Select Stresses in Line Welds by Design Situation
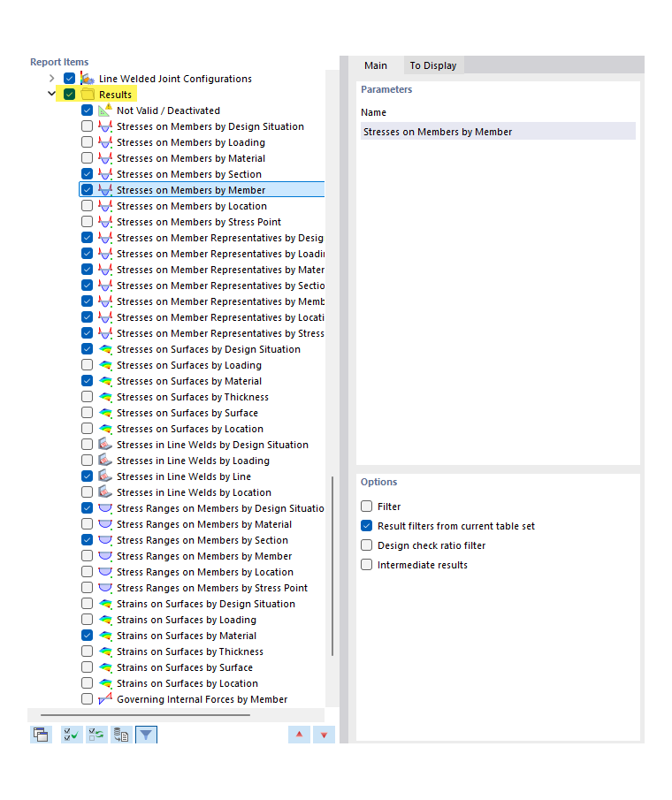Screen dimensions: 672x800 [212, 445]
